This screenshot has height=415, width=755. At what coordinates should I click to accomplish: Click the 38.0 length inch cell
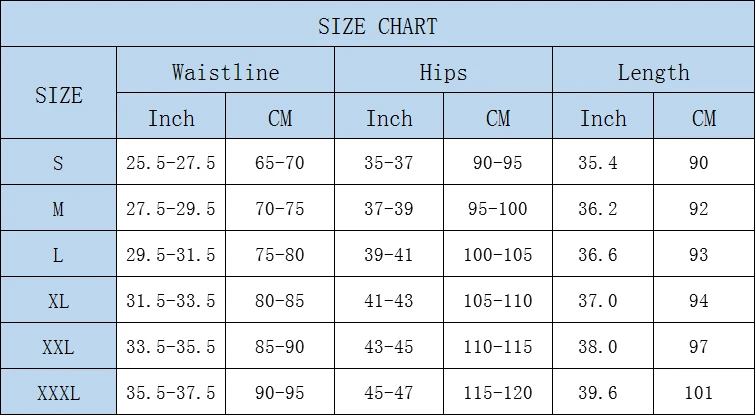click(603, 346)
